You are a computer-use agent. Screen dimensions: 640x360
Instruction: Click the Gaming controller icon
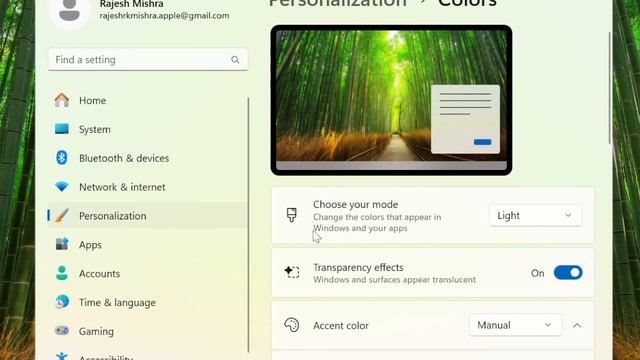tap(62, 331)
